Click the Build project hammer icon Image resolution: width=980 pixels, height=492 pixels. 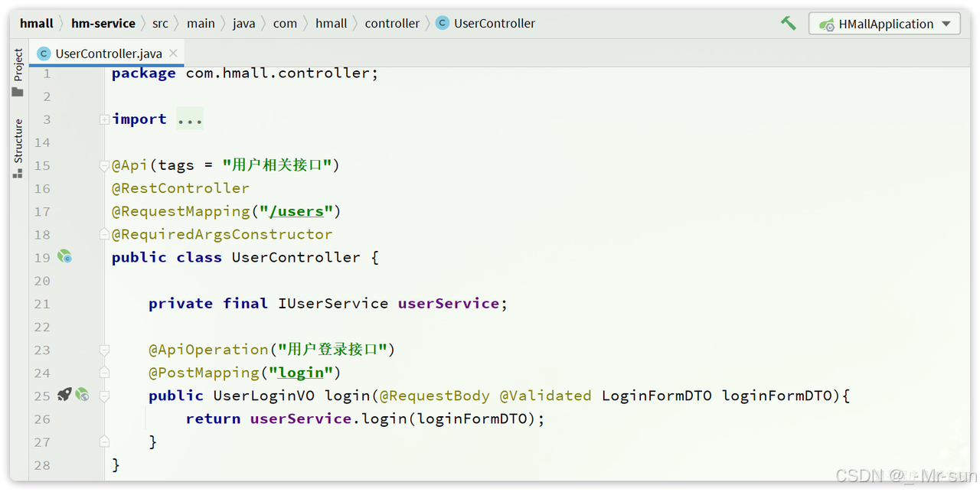click(788, 23)
